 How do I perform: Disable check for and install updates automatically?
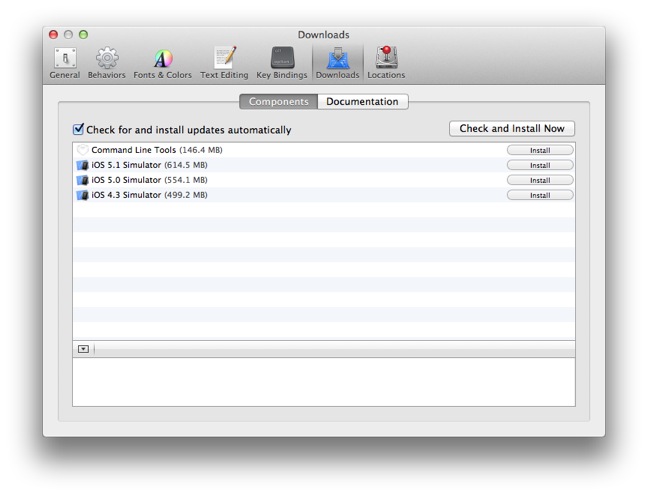[79, 130]
